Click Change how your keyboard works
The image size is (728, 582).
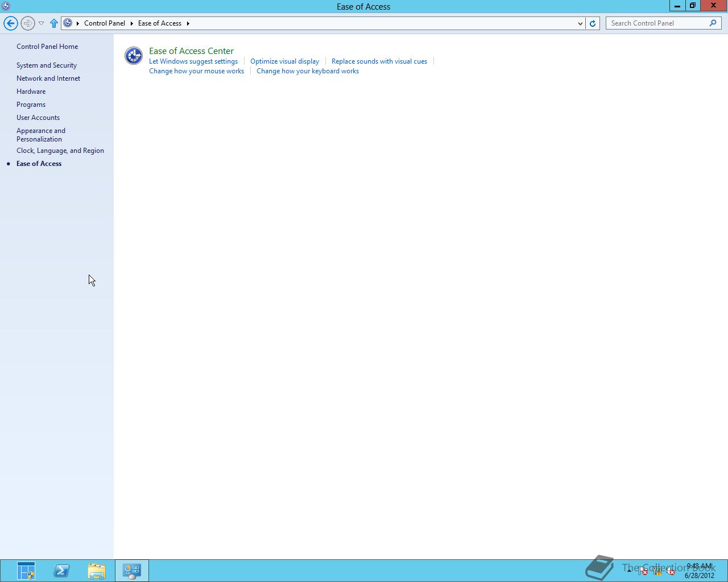tap(308, 71)
